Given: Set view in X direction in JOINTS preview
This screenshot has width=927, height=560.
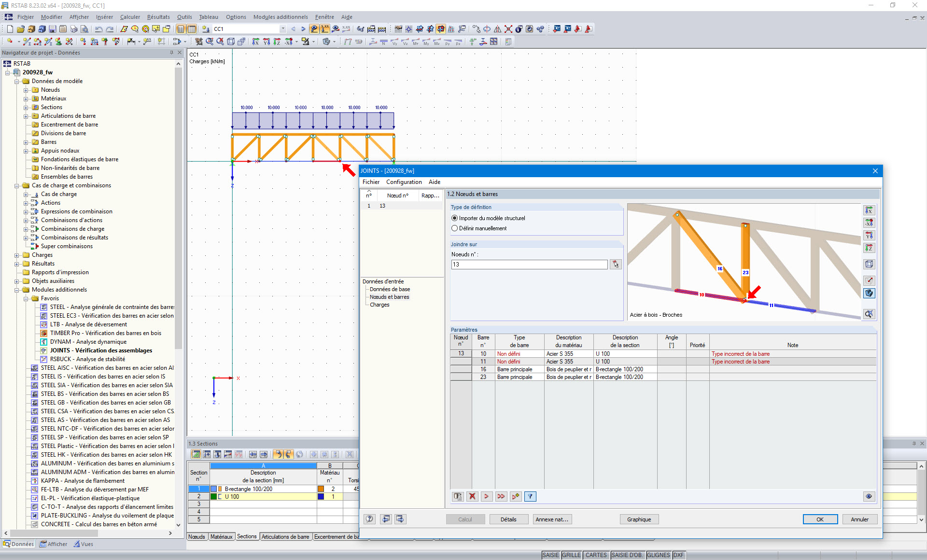Looking at the screenshot, I should [869, 210].
